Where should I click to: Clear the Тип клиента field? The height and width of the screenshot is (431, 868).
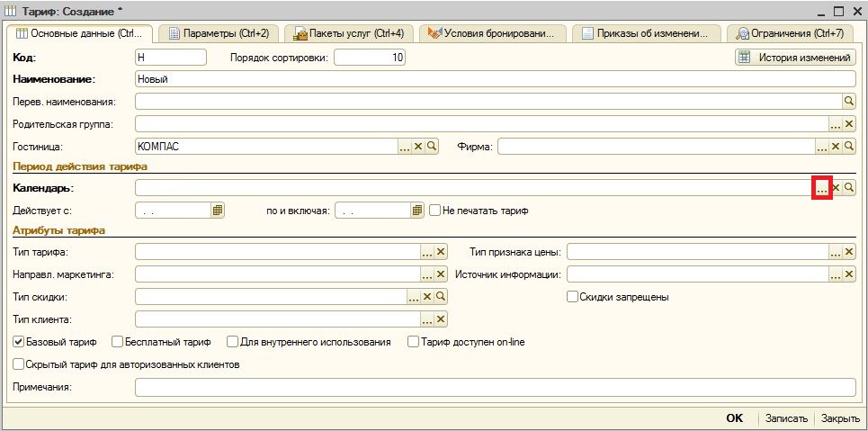(x=441, y=319)
